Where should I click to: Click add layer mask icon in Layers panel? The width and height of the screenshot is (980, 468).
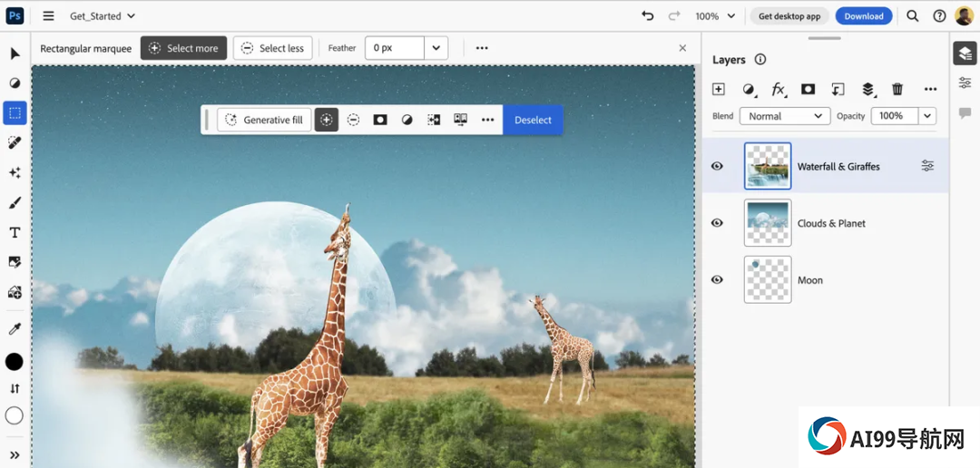tap(808, 90)
